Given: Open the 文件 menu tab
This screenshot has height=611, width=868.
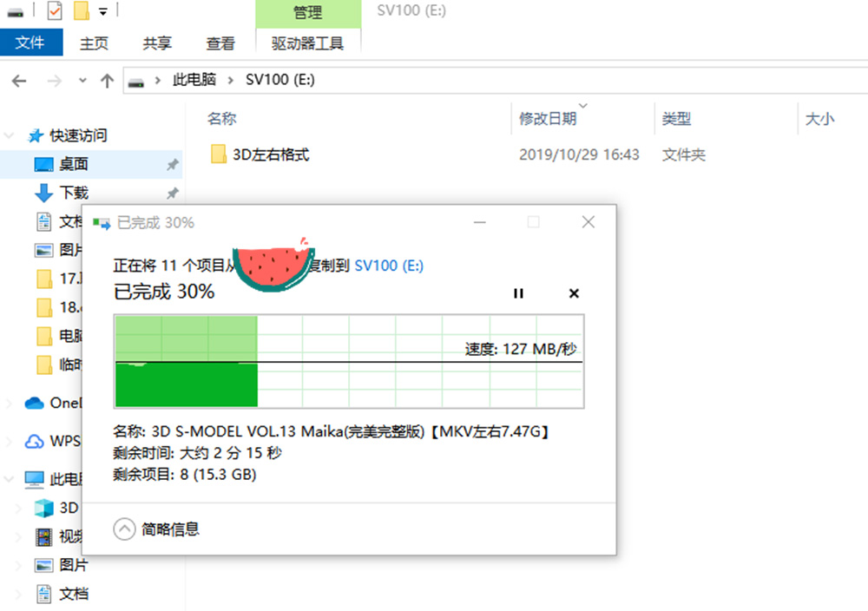Looking at the screenshot, I should click(x=30, y=43).
